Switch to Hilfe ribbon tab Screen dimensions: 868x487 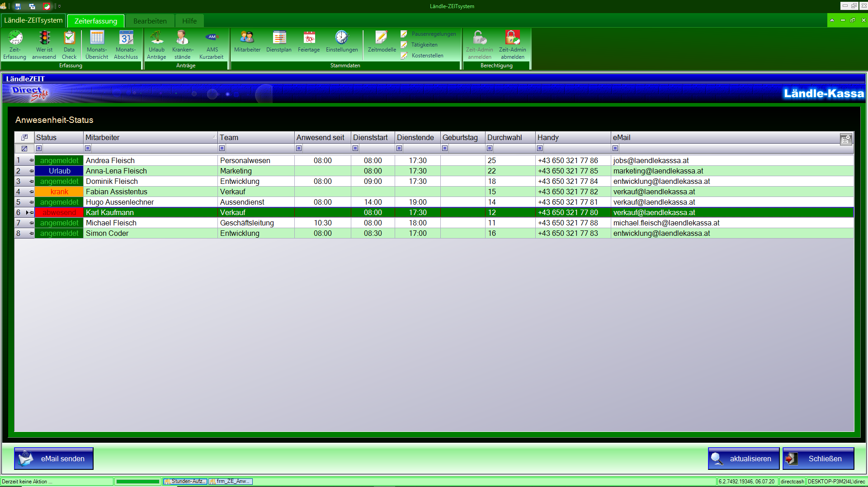click(x=189, y=21)
